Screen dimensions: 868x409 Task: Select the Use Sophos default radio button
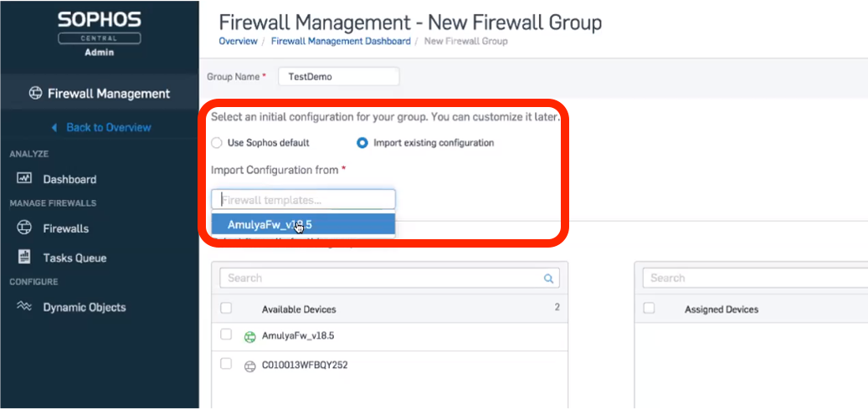217,143
